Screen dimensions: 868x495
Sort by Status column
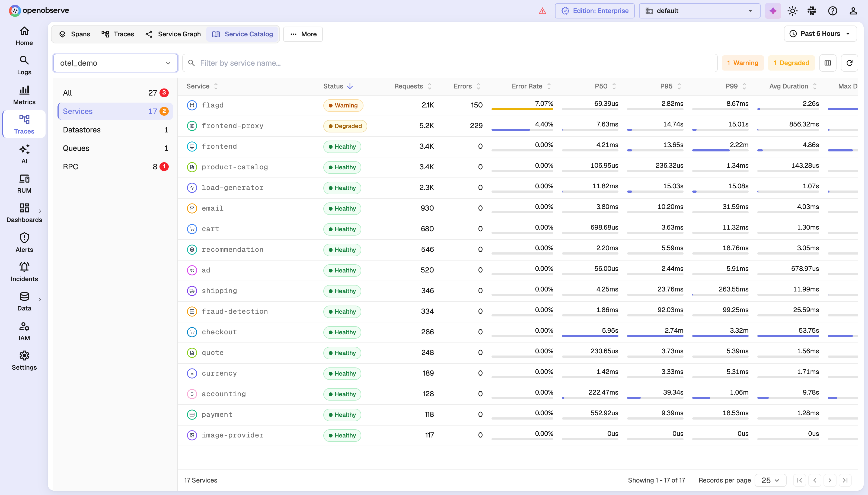(x=338, y=86)
